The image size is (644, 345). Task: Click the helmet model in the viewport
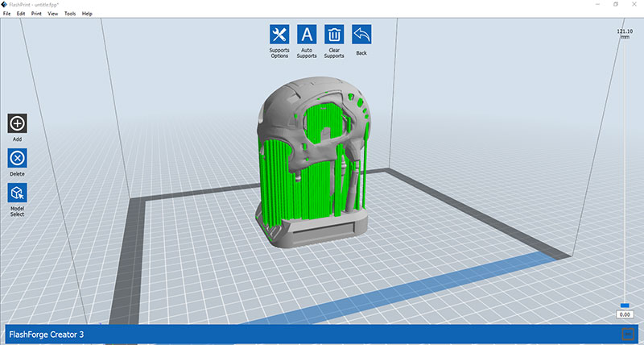point(314,163)
